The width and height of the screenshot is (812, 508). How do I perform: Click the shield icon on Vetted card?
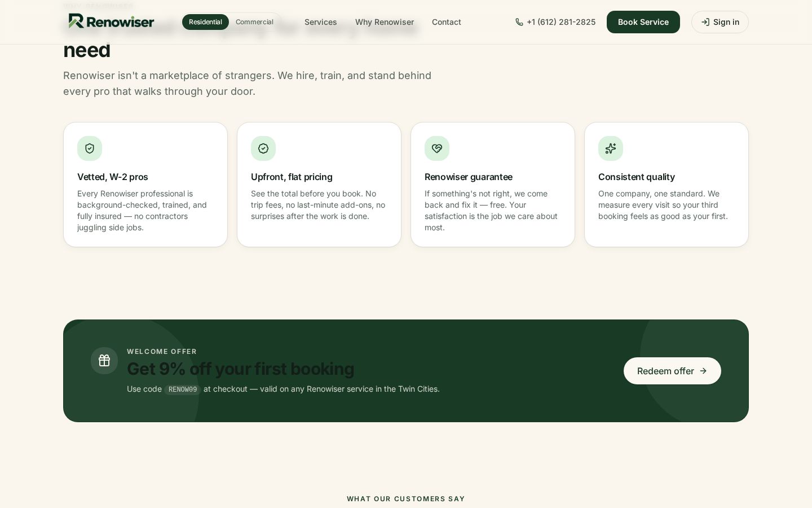(x=90, y=148)
